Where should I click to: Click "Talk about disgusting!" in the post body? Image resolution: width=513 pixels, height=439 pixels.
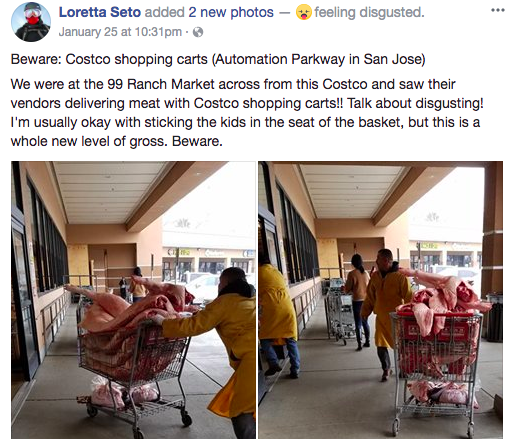pos(415,103)
